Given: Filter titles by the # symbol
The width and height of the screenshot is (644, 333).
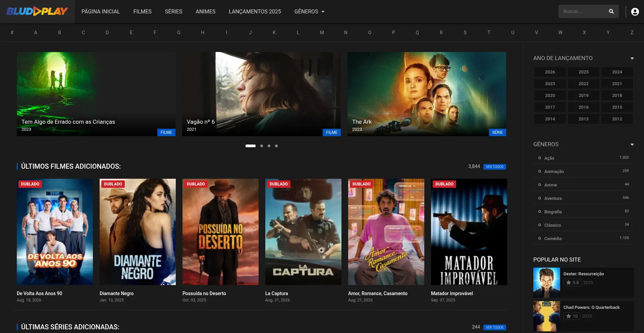Looking at the screenshot, I should 12,33.
